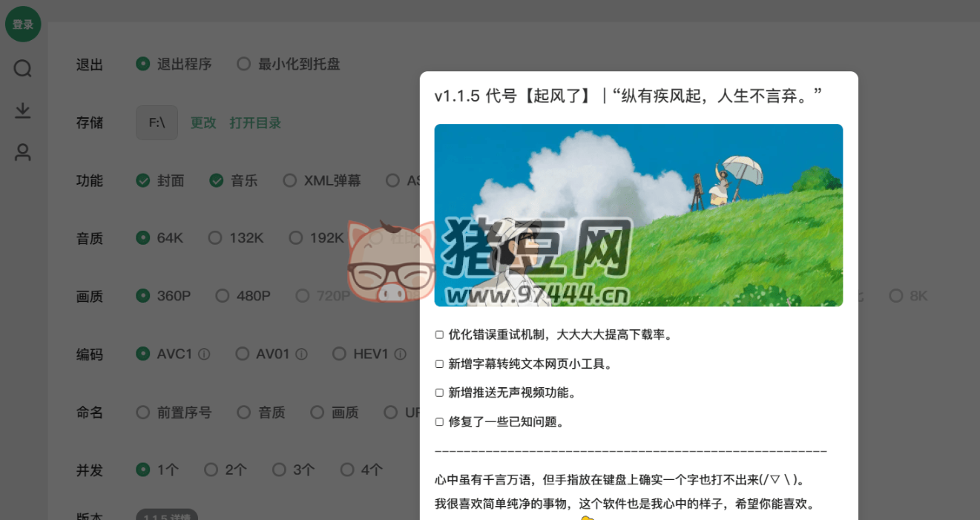Open the downloads icon in sidebar

point(23,111)
